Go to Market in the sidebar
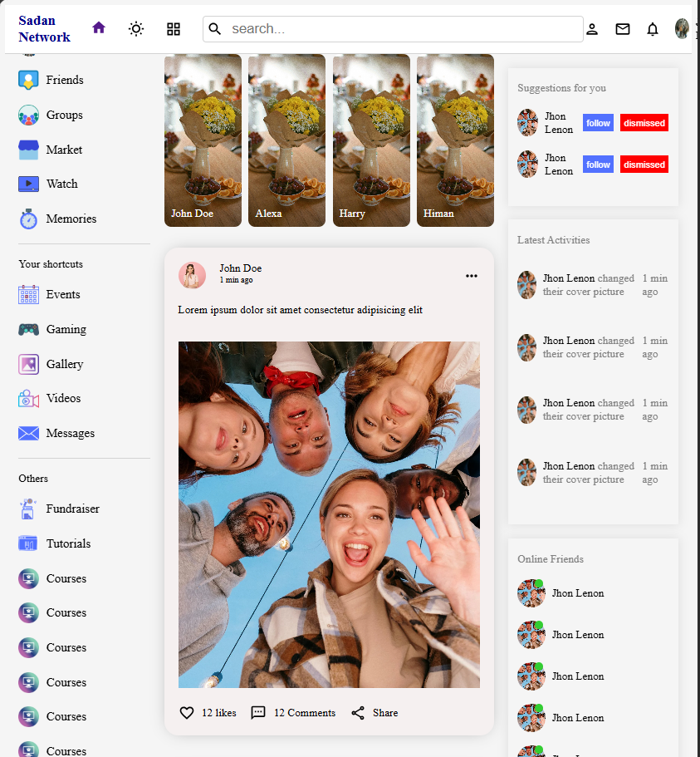 (x=64, y=150)
